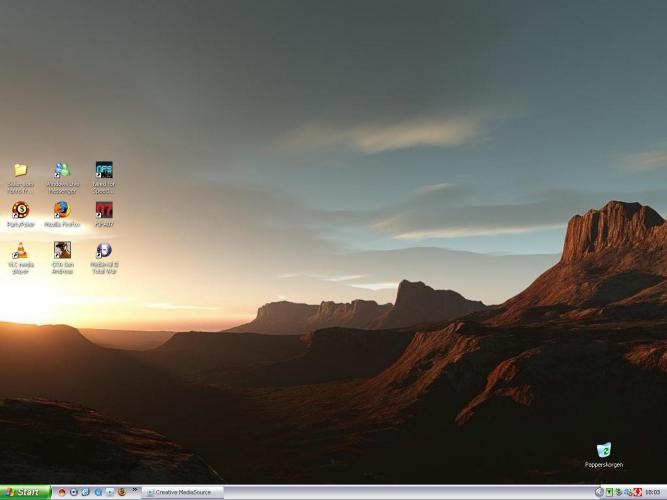This screenshot has height=500, width=667.
Task: Click the red system tray icon
Action: tap(637, 492)
